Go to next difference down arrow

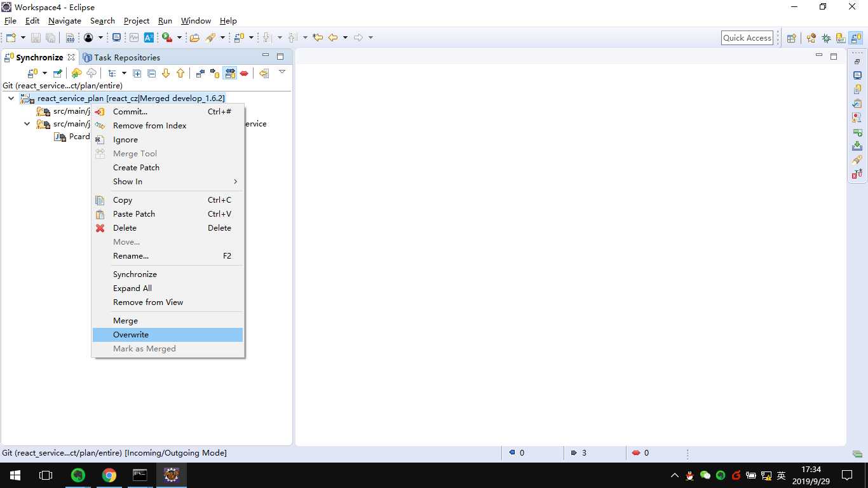[x=166, y=73]
